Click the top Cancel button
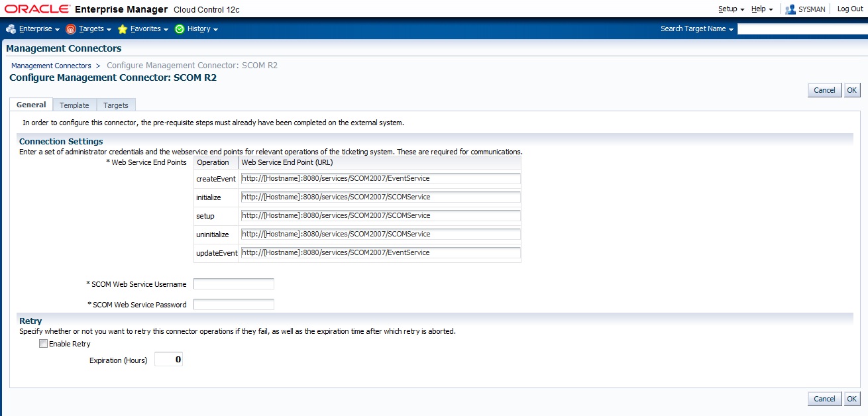The image size is (868, 416). tap(824, 90)
